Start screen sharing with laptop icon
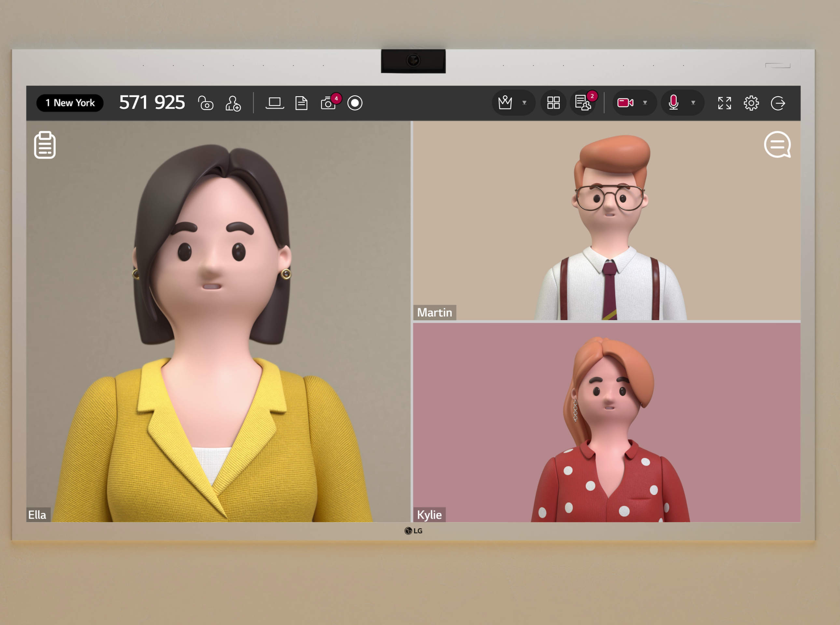This screenshot has height=625, width=840. tap(275, 103)
